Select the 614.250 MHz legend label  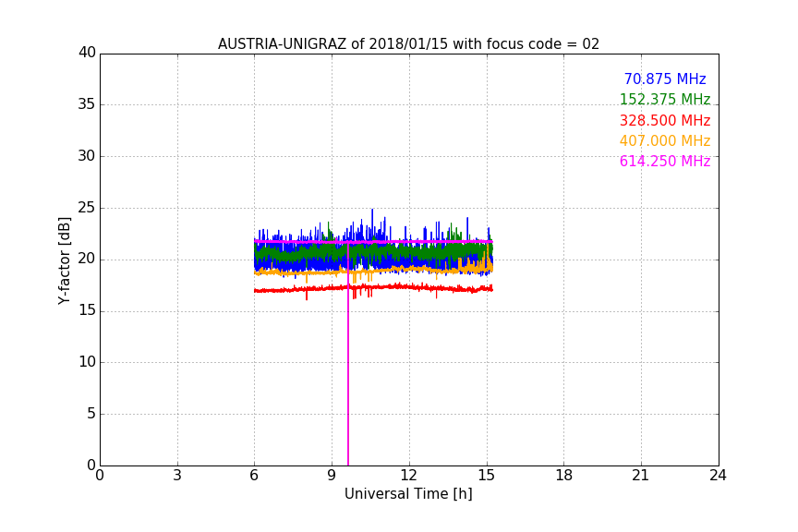pos(665,161)
